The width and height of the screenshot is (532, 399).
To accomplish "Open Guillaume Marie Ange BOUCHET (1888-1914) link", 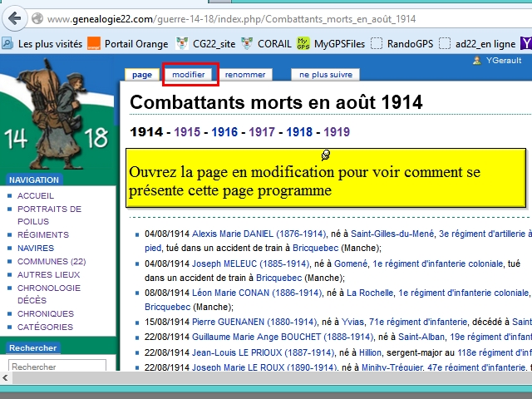I will coord(283,337).
